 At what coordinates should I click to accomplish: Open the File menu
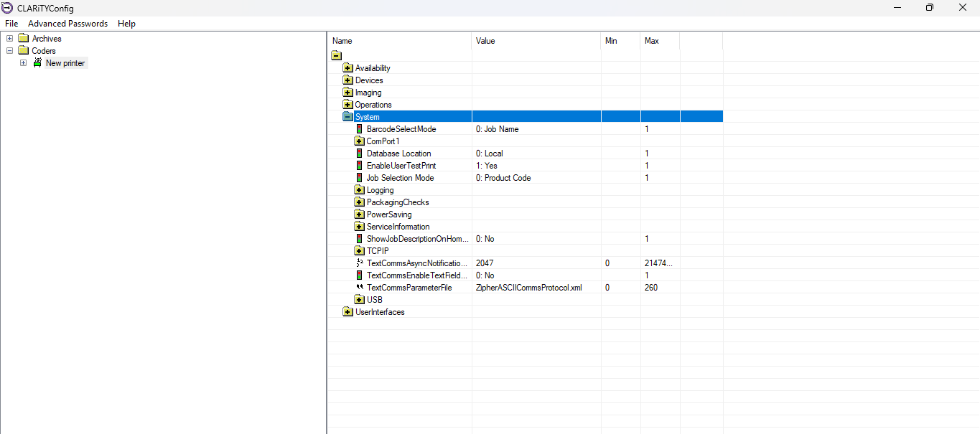pos(11,24)
